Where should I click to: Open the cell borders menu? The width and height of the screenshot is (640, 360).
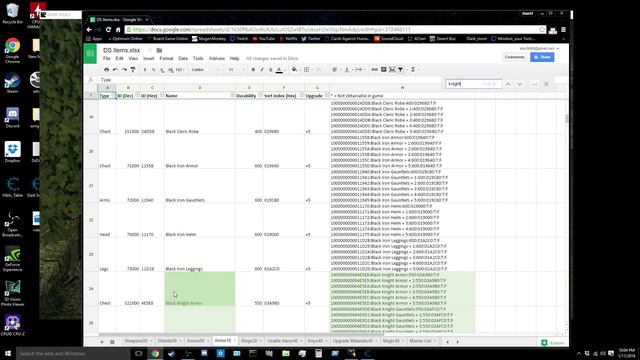(307, 70)
